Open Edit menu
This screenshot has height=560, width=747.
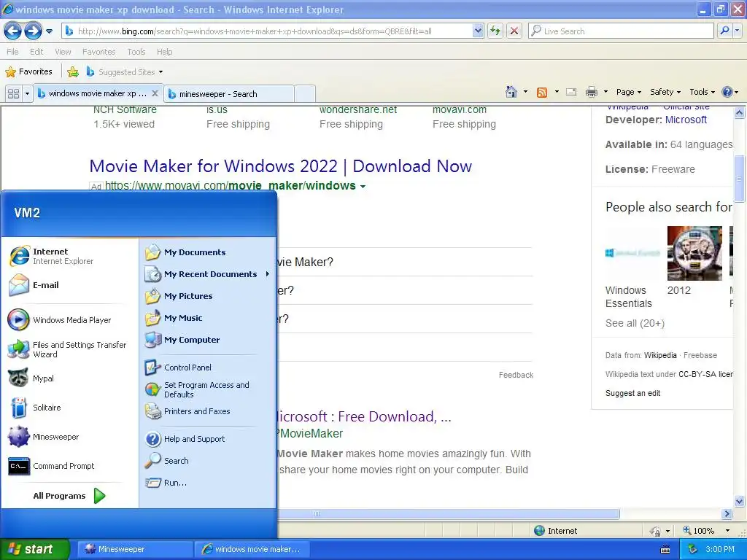[x=36, y=52]
